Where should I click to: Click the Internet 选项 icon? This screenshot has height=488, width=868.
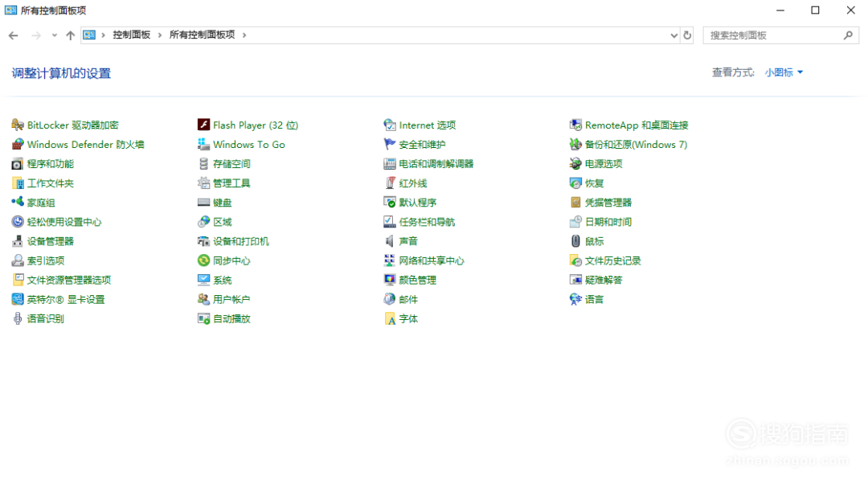tap(390, 125)
